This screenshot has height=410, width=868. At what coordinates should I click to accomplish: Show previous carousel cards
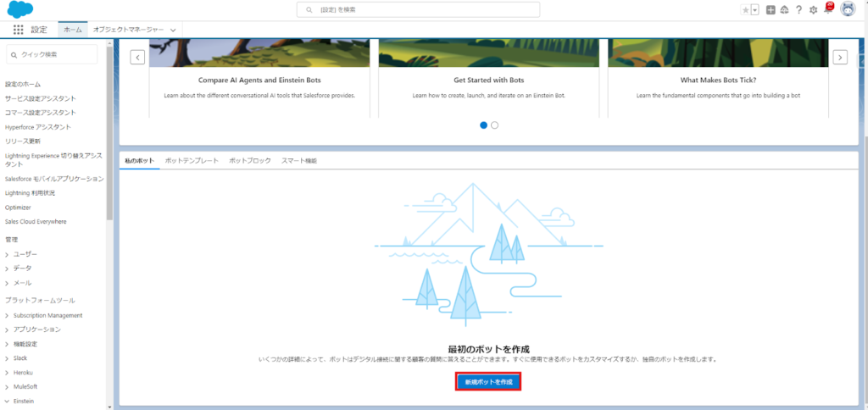[138, 57]
